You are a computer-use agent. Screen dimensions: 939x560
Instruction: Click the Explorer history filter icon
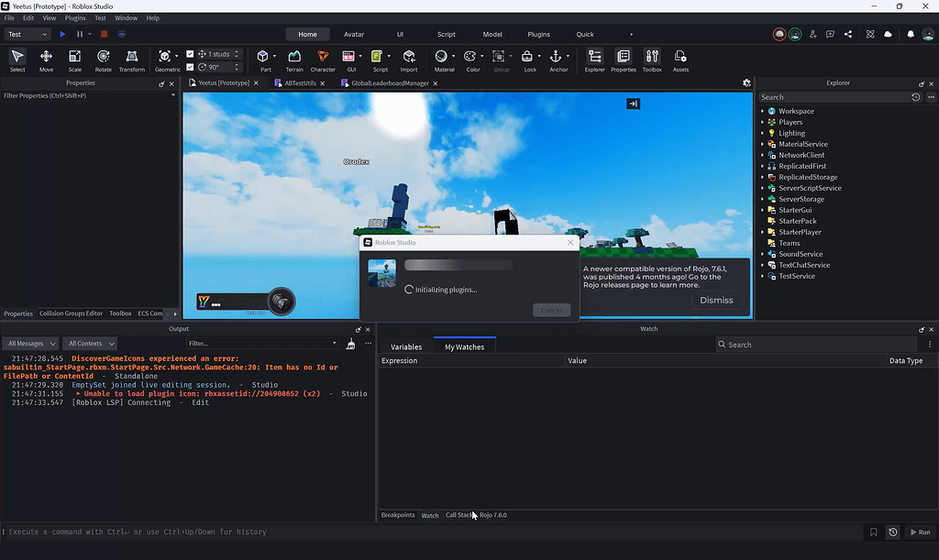click(x=916, y=97)
